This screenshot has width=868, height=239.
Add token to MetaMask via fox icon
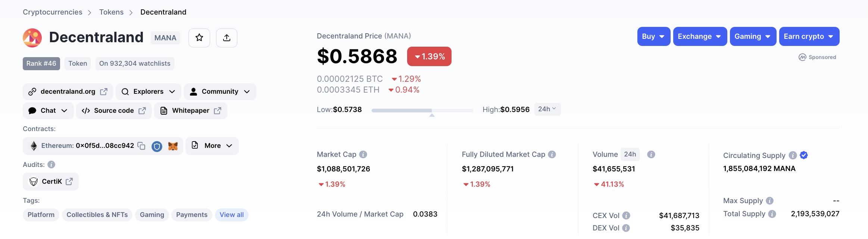[x=173, y=146]
